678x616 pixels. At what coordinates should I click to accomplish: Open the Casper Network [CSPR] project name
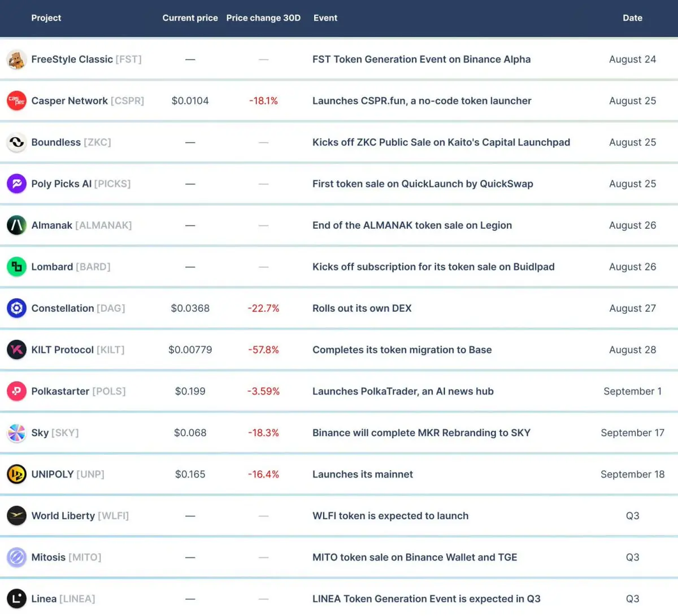coord(88,101)
